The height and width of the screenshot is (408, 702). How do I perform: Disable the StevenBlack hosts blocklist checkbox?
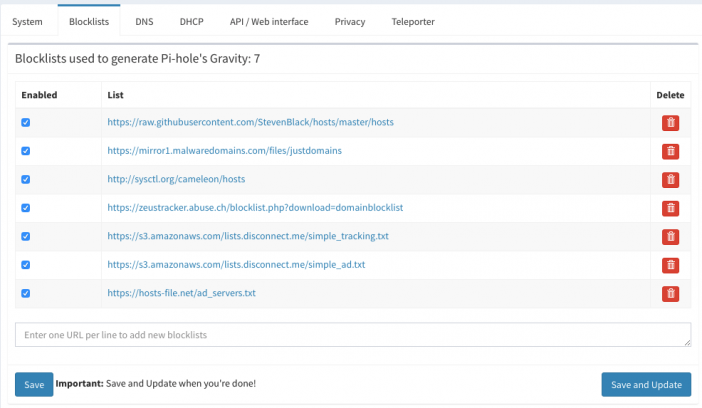point(26,122)
